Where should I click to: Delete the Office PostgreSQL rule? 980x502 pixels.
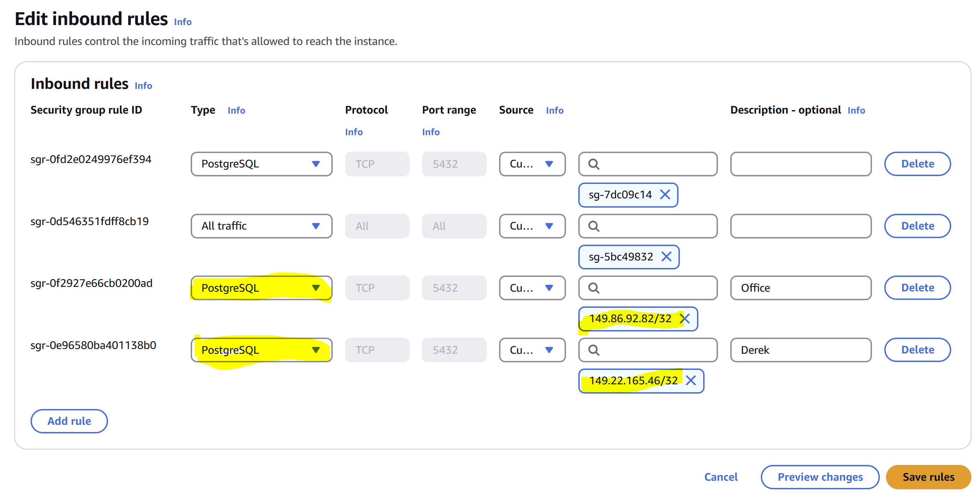917,288
